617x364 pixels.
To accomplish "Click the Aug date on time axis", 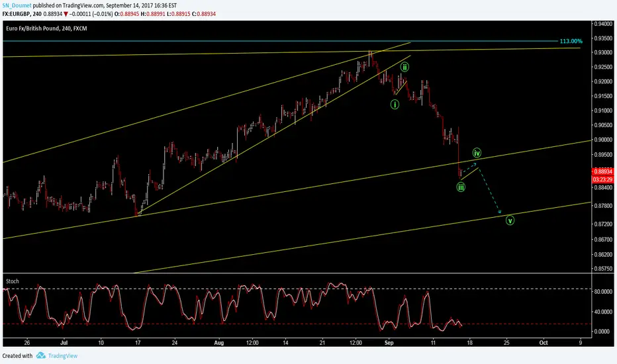I will (218, 343).
